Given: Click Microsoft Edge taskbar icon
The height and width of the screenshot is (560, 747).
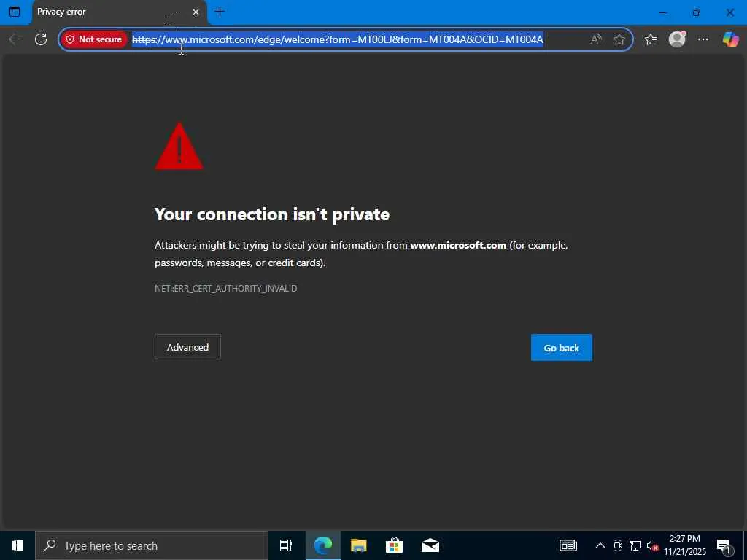Looking at the screenshot, I should tap(322, 545).
